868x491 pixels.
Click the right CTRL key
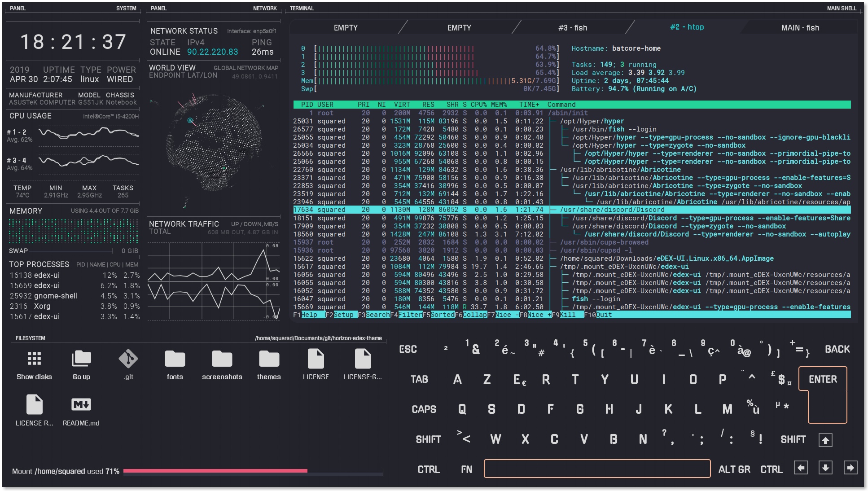click(x=771, y=469)
